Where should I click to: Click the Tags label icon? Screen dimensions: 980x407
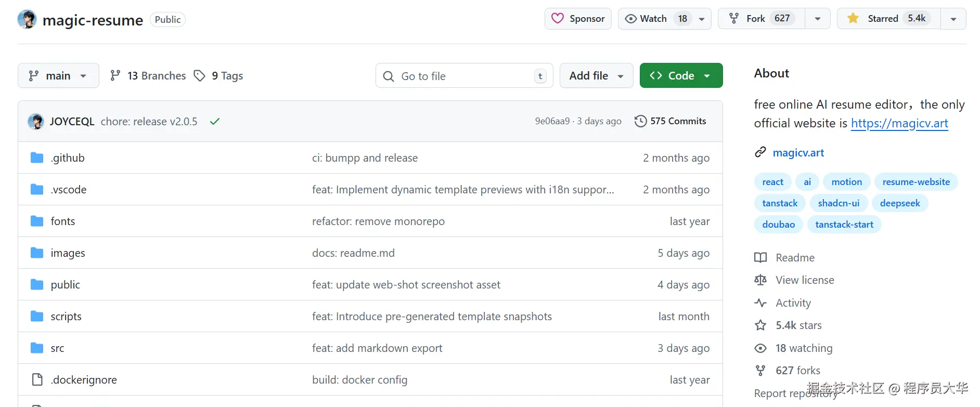click(199, 76)
